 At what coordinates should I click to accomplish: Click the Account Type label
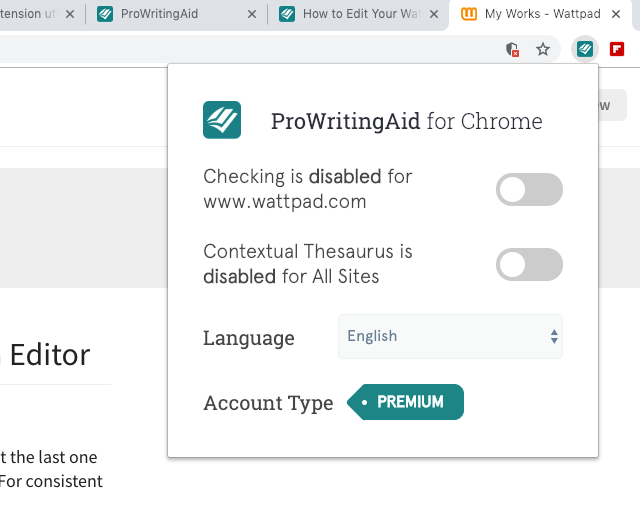pyautogui.click(x=269, y=403)
